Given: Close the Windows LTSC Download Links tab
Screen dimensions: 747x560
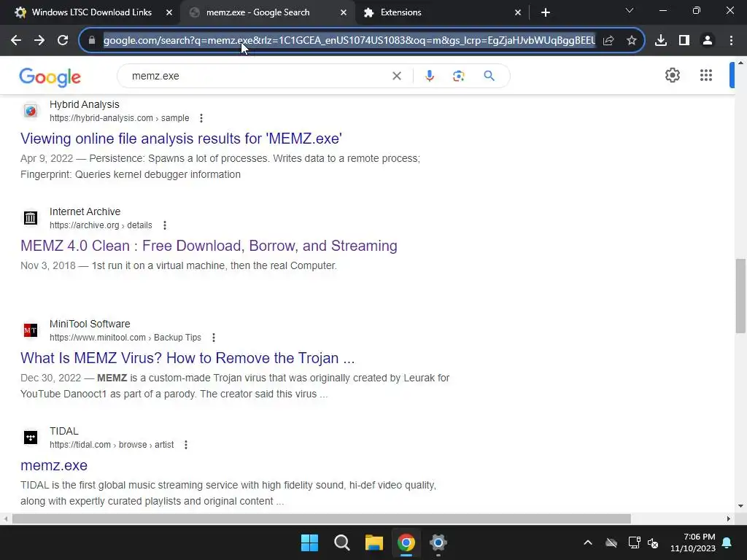Looking at the screenshot, I should [x=169, y=13].
